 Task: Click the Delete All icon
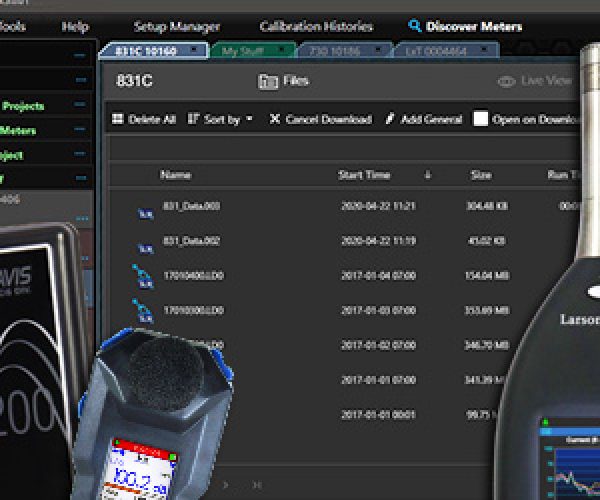pos(118,119)
